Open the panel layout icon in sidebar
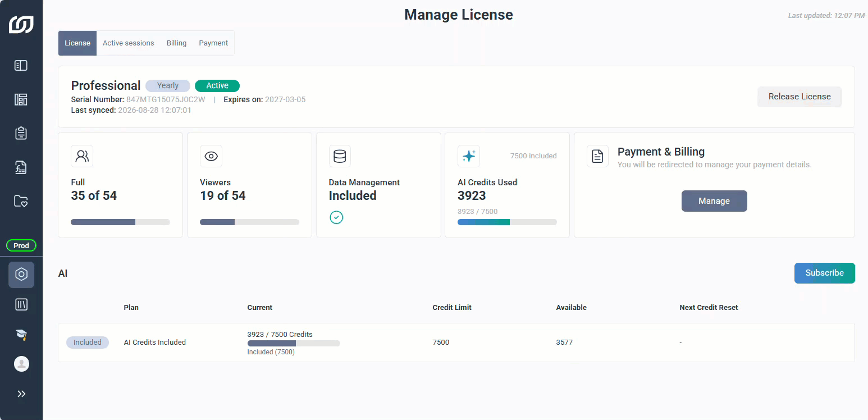The image size is (868, 420). 21,66
